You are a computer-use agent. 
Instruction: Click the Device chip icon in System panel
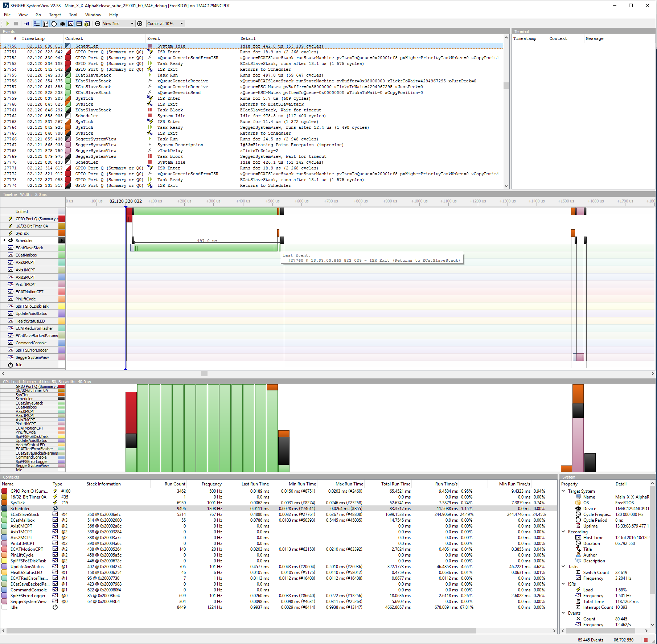tap(578, 508)
